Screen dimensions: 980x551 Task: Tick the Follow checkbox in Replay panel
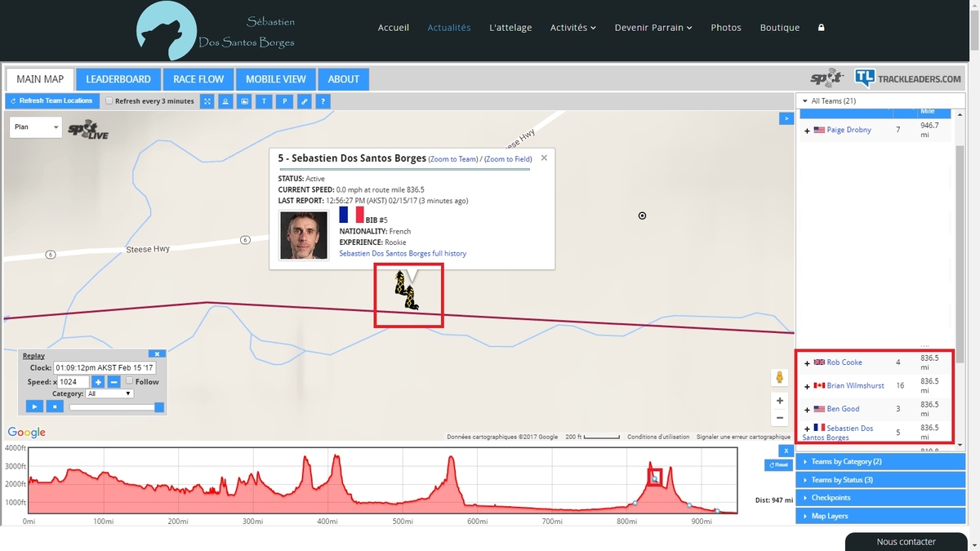point(129,381)
